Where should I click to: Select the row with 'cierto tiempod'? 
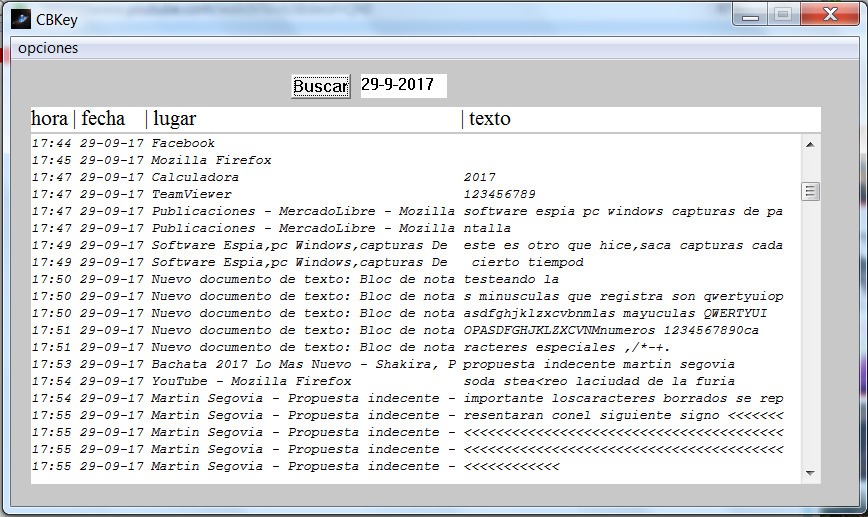pos(416,262)
